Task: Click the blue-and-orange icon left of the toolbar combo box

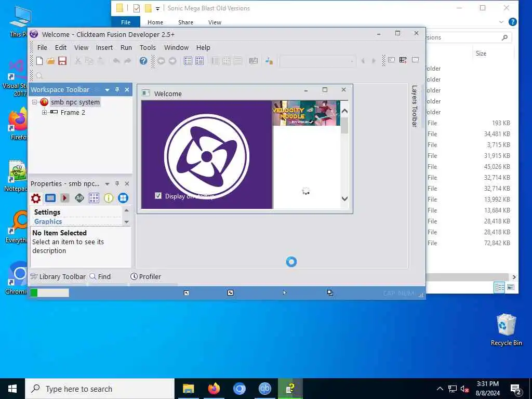Action: tap(269, 61)
